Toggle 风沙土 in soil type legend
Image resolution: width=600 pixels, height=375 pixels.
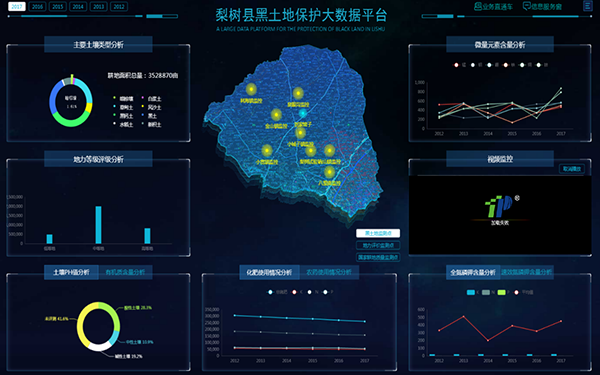click(151, 108)
